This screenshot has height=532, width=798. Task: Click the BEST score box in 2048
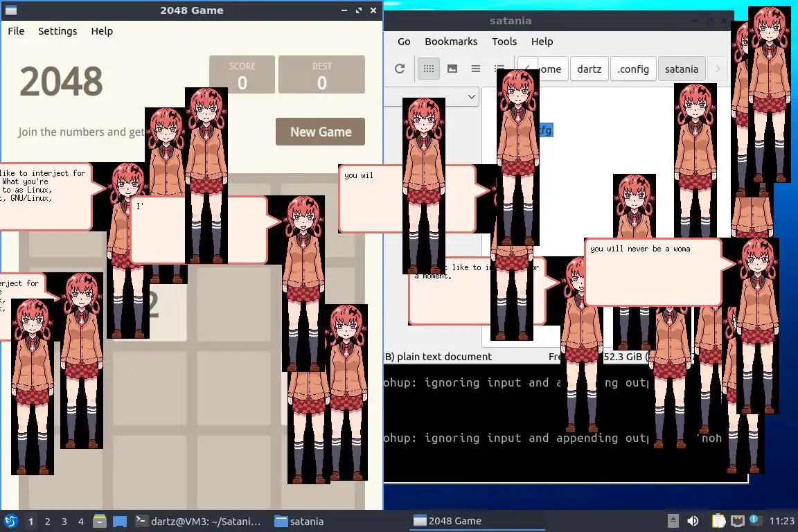click(x=321, y=75)
